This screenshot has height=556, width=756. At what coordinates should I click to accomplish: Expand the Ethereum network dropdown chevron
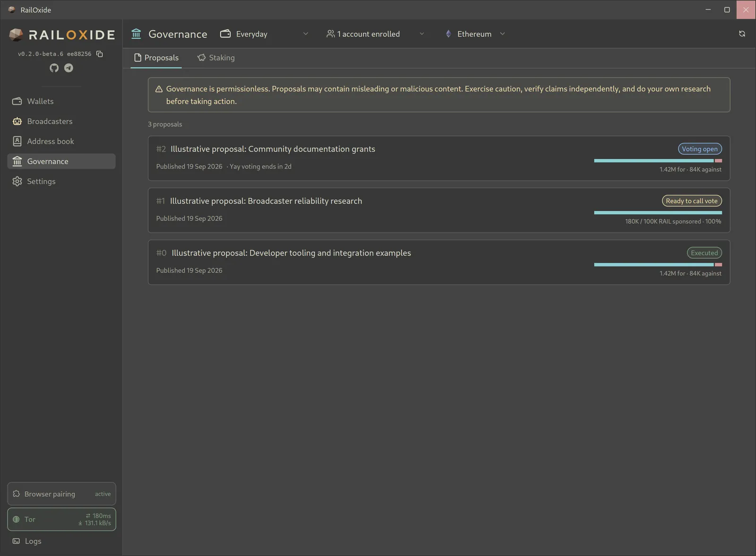tap(502, 34)
